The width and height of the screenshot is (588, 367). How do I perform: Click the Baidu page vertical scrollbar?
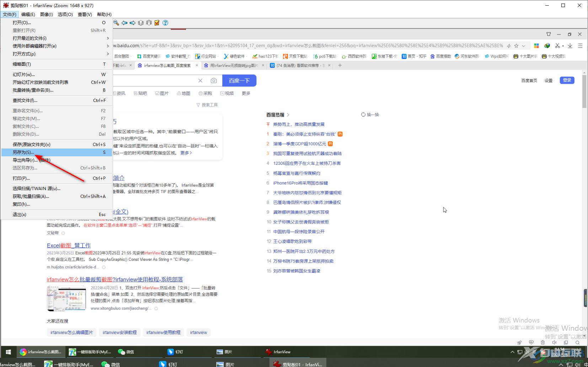click(584, 92)
